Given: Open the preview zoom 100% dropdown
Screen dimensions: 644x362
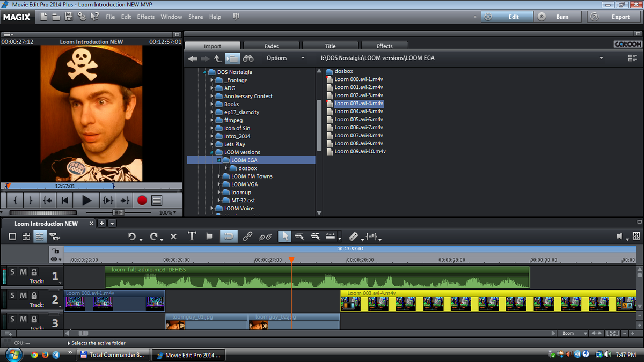Looking at the screenshot, I should [166, 212].
